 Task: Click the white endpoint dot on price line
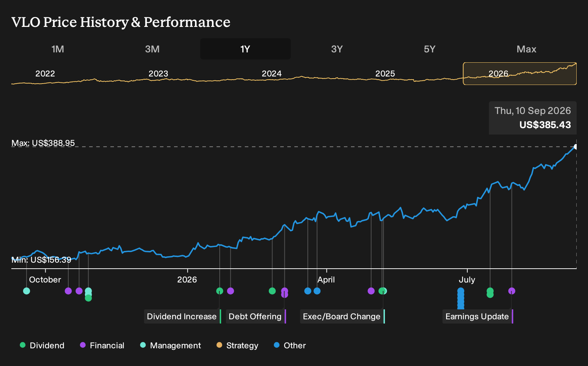coord(576,147)
